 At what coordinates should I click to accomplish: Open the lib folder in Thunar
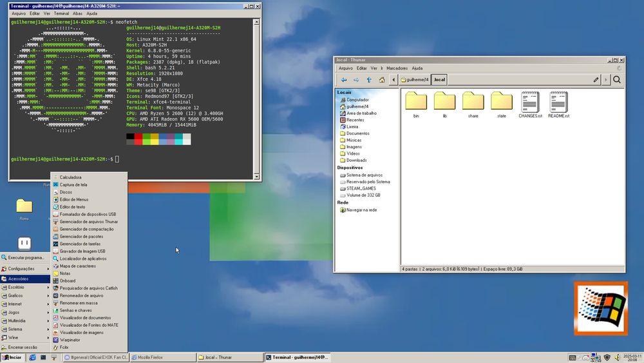click(x=445, y=104)
